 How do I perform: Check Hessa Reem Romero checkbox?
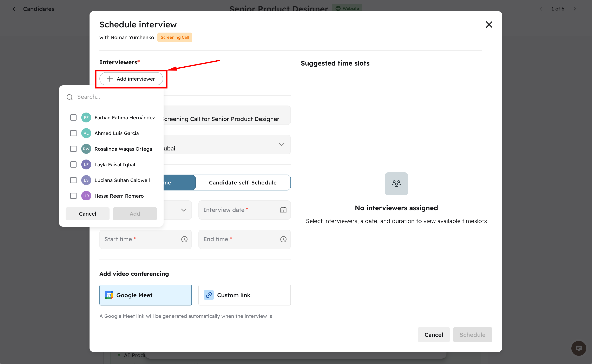tap(73, 196)
